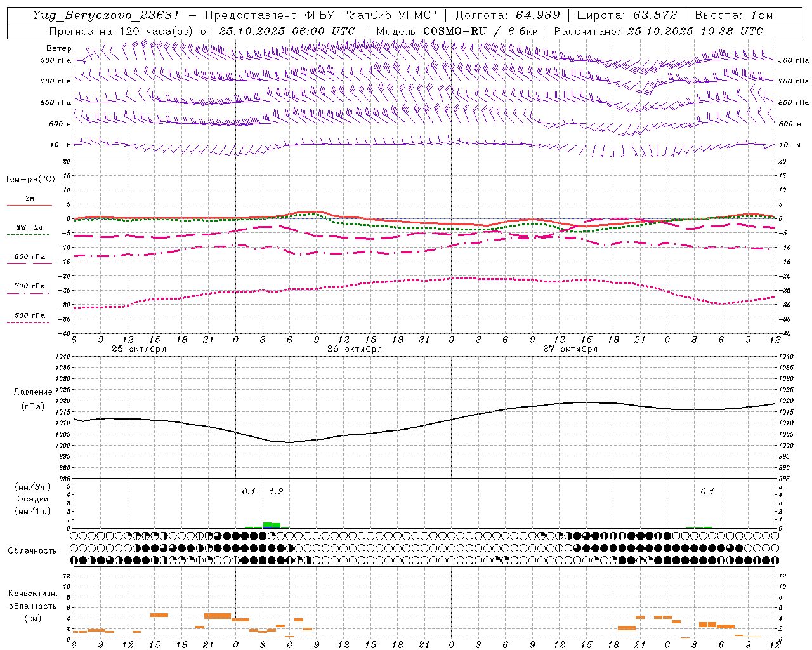This screenshot has height=650, width=812.
Task: Click the Конвективн. panel label
Action: tap(33, 594)
